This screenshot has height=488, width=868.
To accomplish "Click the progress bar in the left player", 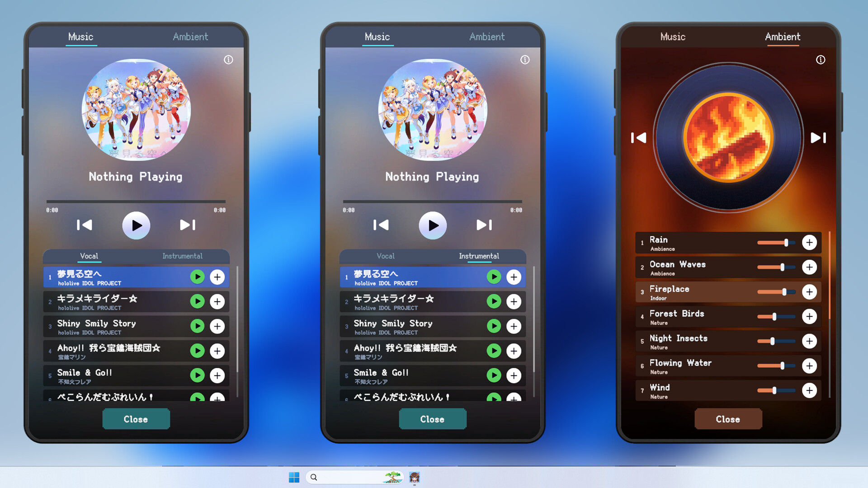I will point(136,202).
